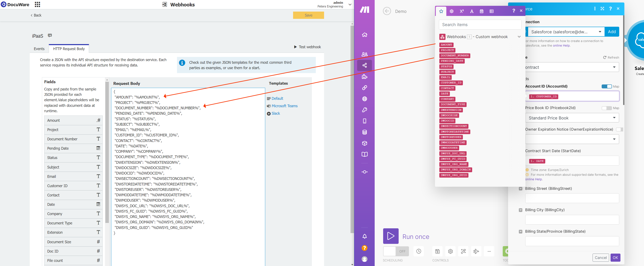Viewport: 644px width, 266px height.
Task: Open Make's notifications bell icon in sidebar
Action: click(365, 236)
